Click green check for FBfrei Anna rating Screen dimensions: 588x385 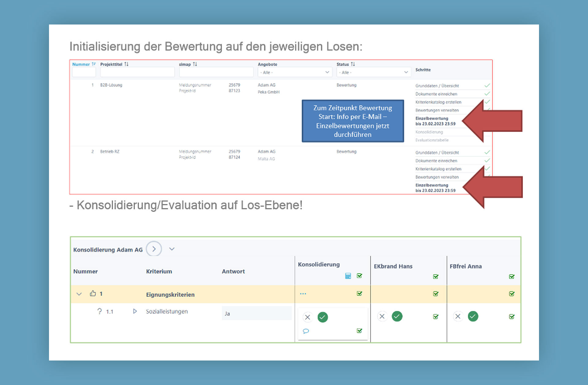[x=473, y=316]
